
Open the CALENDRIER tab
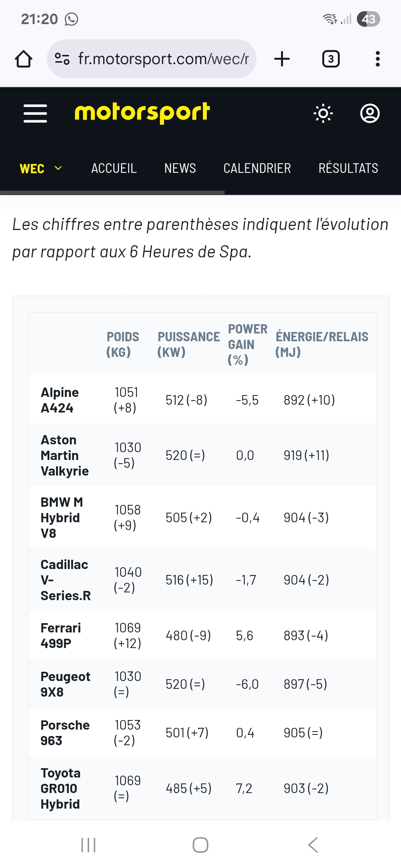(257, 168)
